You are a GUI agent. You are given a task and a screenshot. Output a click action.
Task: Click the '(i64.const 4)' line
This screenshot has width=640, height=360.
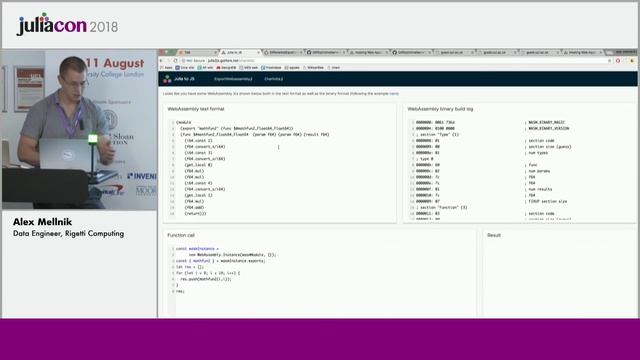(198, 183)
